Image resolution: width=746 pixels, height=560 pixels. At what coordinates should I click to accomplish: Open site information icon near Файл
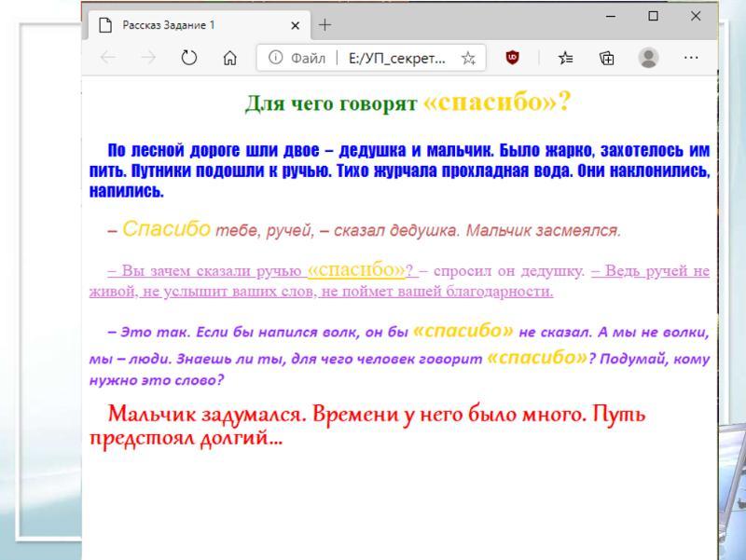coord(275,58)
